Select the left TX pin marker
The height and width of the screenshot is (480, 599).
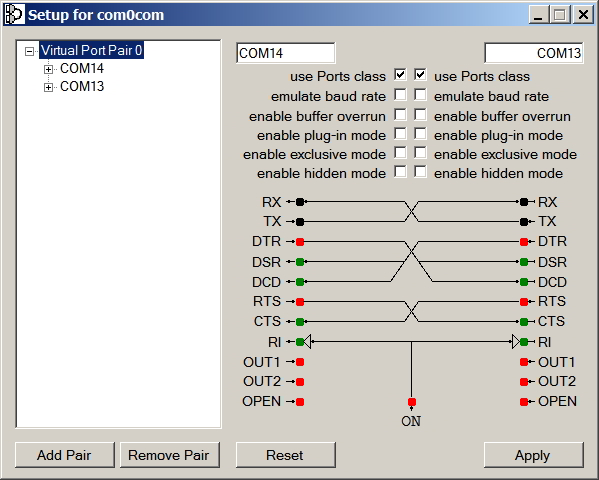(x=300, y=221)
